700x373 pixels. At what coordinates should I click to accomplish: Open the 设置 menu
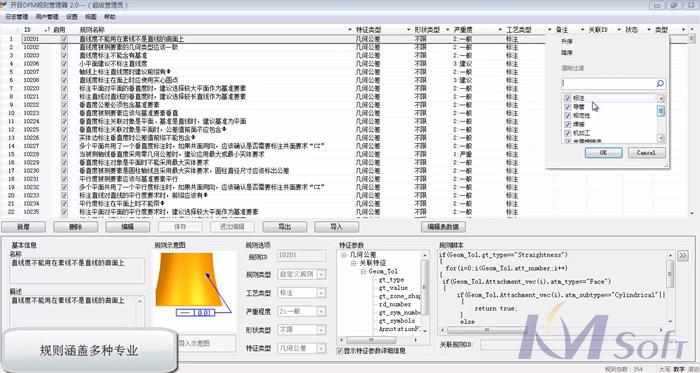[71, 17]
